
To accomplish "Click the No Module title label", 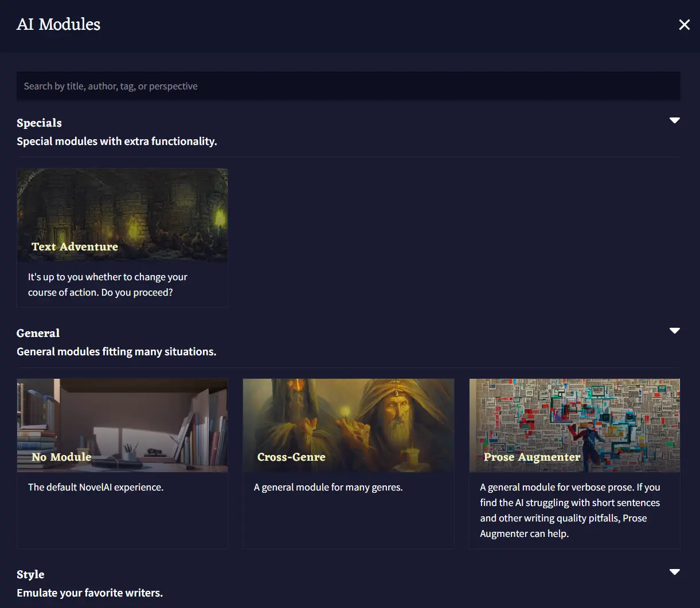I will click(x=61, y=457).
